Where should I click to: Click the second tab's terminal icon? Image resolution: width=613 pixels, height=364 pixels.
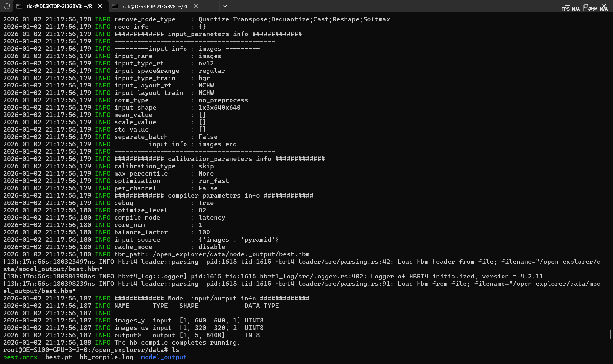[x=115, y=6]
